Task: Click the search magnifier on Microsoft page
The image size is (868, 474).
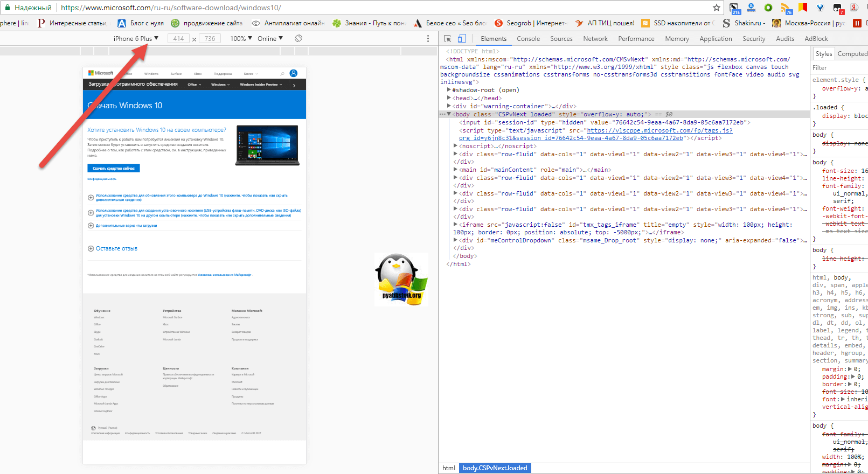Action: click(282, 74)
